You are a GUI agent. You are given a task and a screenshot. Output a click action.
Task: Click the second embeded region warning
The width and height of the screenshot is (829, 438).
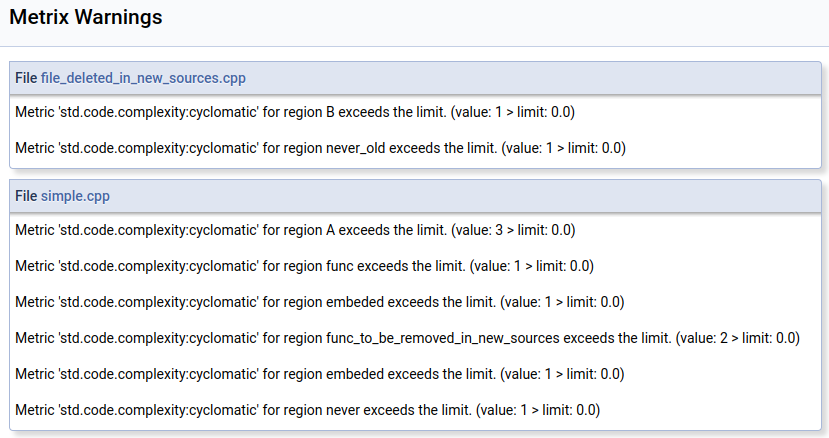click(320, 374)
